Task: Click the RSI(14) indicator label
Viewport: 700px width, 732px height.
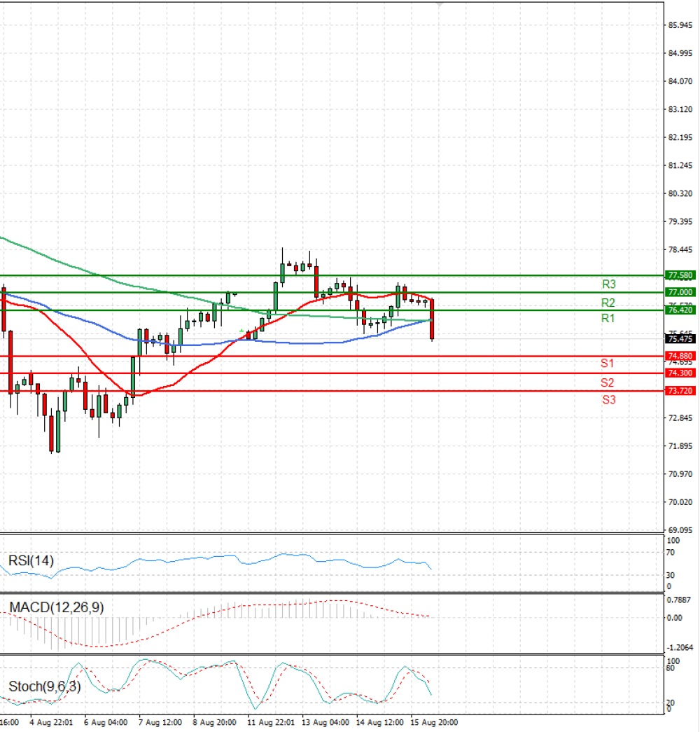Action: tap(31, 560)
